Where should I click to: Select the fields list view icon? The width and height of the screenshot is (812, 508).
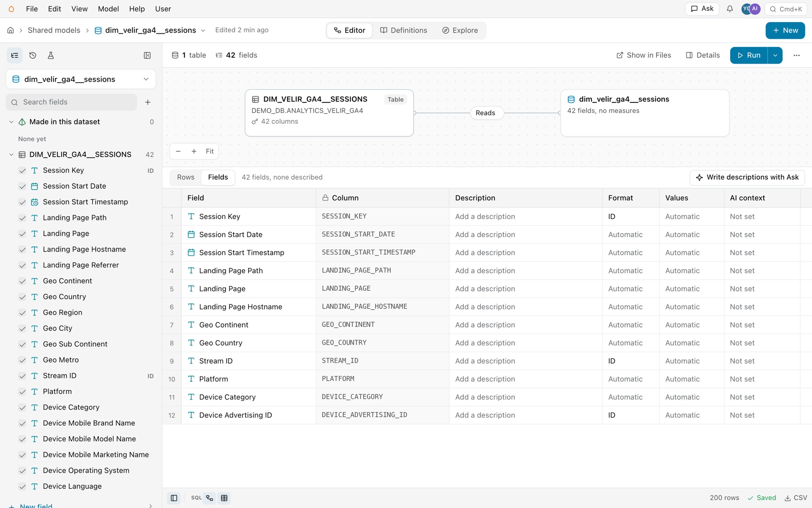pos(15,55)
